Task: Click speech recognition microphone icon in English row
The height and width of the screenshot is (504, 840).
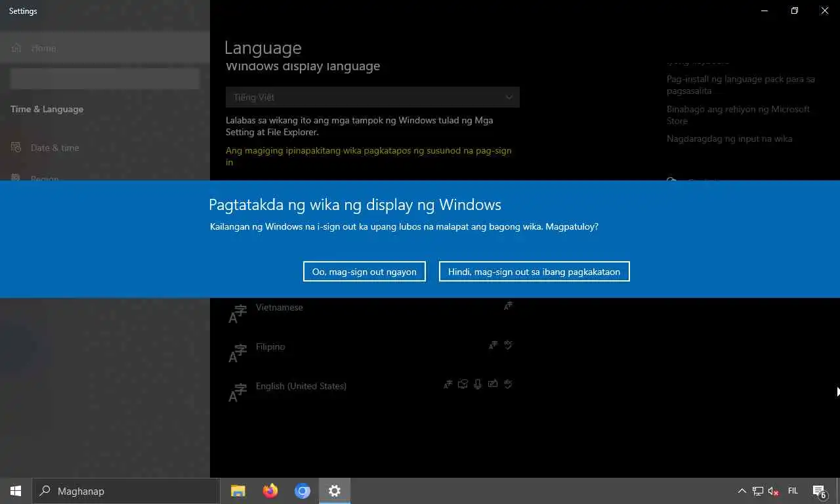Action: click(x=478, y=385)
